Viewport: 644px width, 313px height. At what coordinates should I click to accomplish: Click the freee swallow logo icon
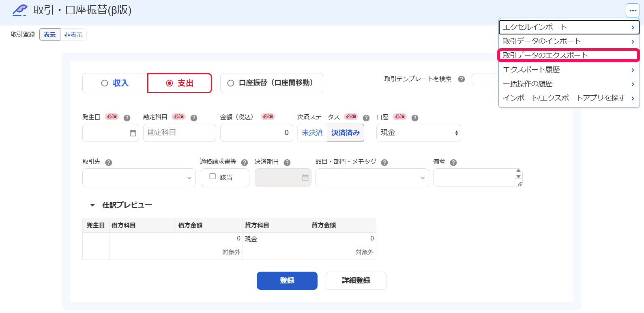click(20, 10)
